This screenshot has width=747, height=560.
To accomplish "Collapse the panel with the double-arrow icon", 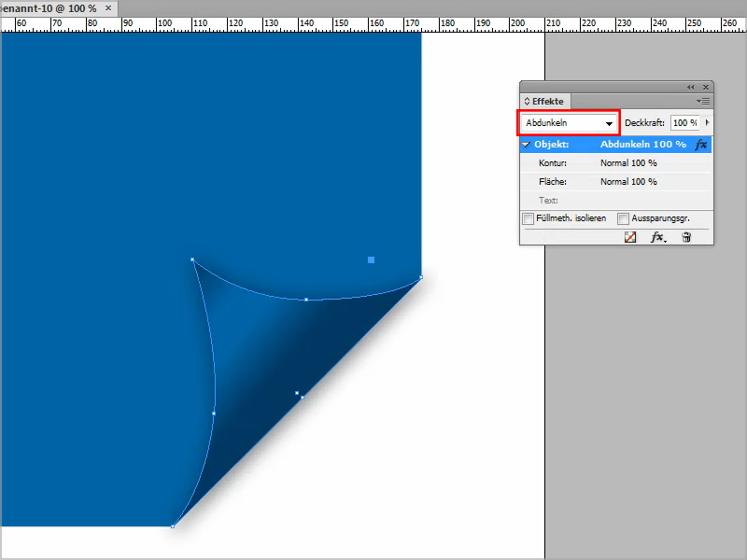I will coord(690,85).
